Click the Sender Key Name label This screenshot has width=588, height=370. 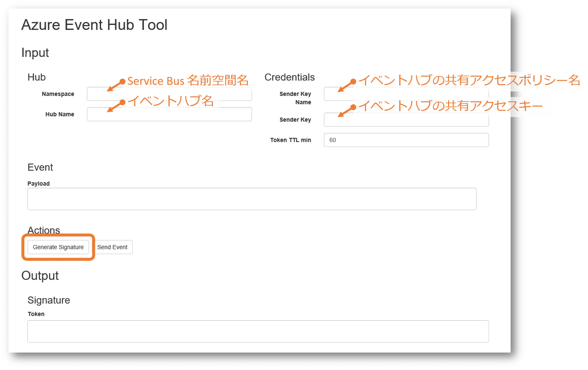click(x=295, y=98)
